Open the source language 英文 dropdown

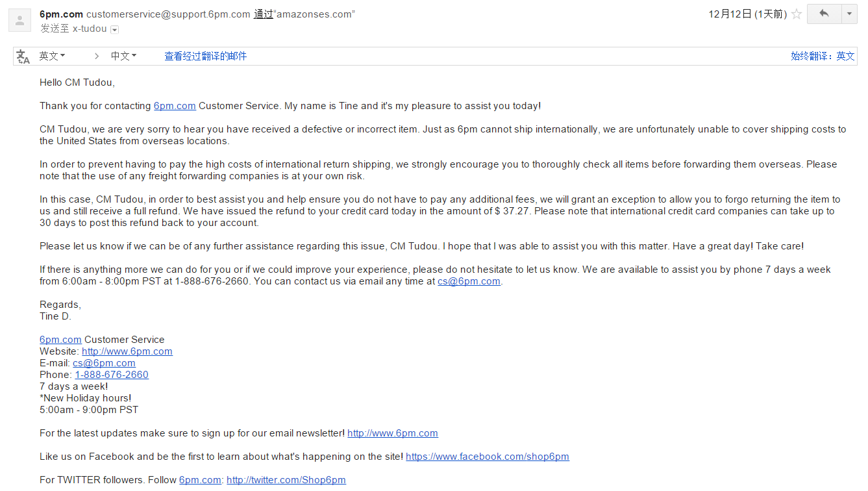(x=52, y=57)
